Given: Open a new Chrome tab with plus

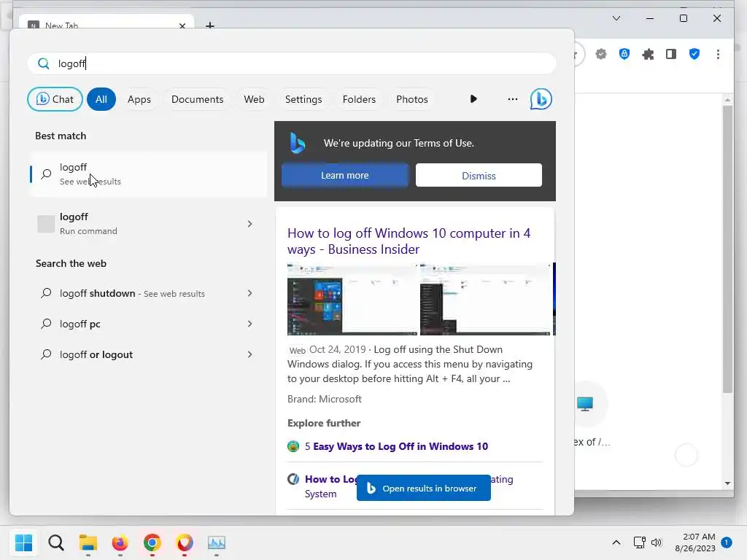Looking at the screenshot, I should coord(209,25).
